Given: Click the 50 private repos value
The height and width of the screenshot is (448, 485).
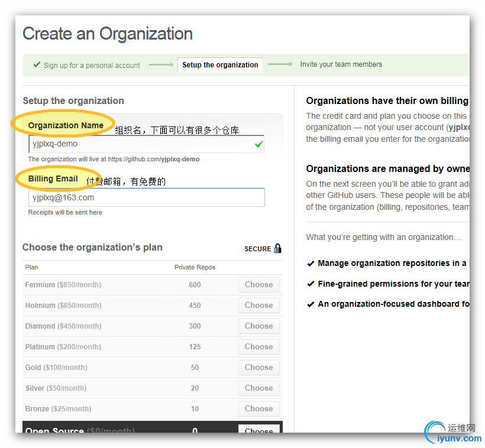Looking at the screenshot, I should pos(195,368).
